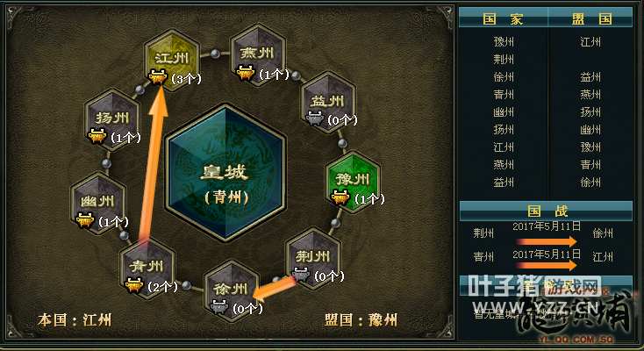The image size is (644, 351).
Task: Select the 扬州 hexagon tile
Action: [x=112, y=119]
